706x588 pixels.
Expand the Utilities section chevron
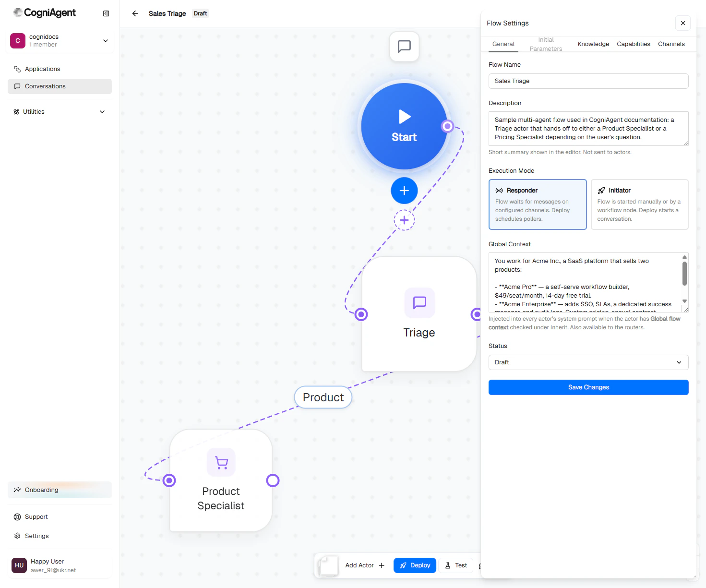(x=102, y=112)
